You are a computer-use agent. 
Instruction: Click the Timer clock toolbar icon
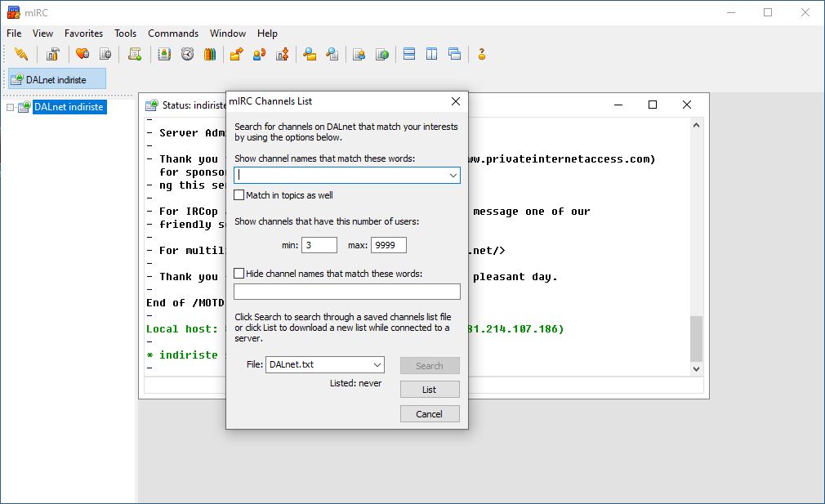coord(187,54)
